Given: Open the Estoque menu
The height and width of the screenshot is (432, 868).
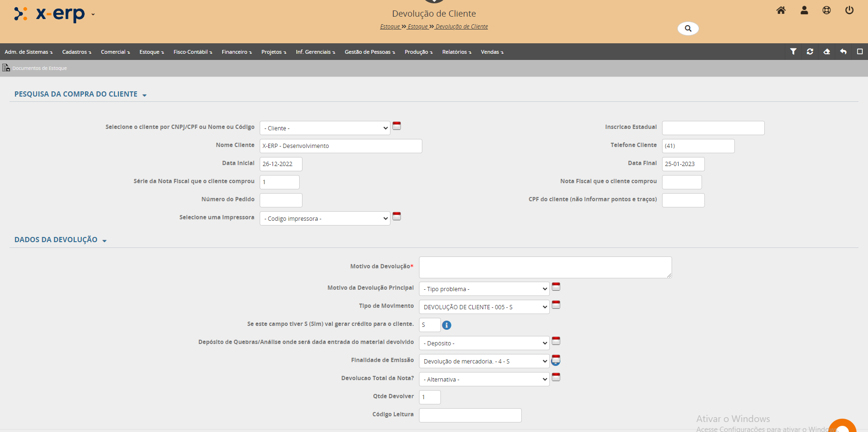Looking at the screenshot, I should (151, 52).
